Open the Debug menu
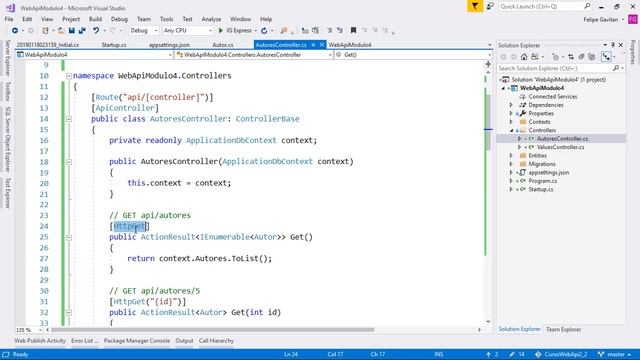 (119, 19)
